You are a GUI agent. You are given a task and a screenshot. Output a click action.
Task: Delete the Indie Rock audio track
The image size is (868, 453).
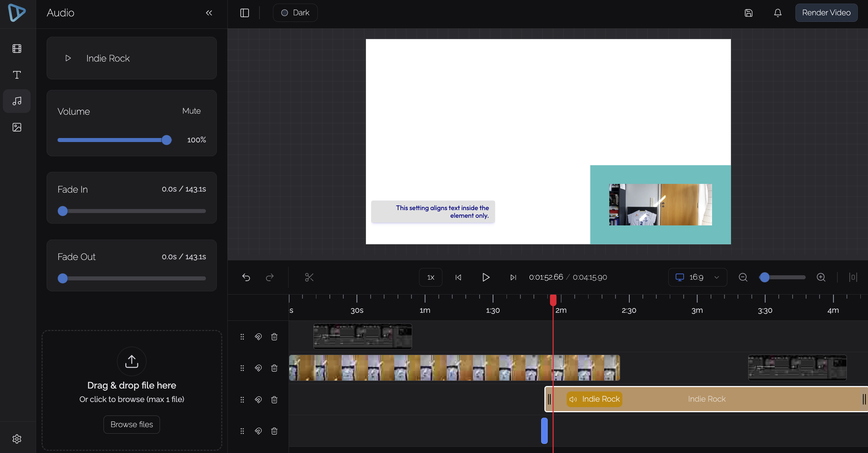274,400
